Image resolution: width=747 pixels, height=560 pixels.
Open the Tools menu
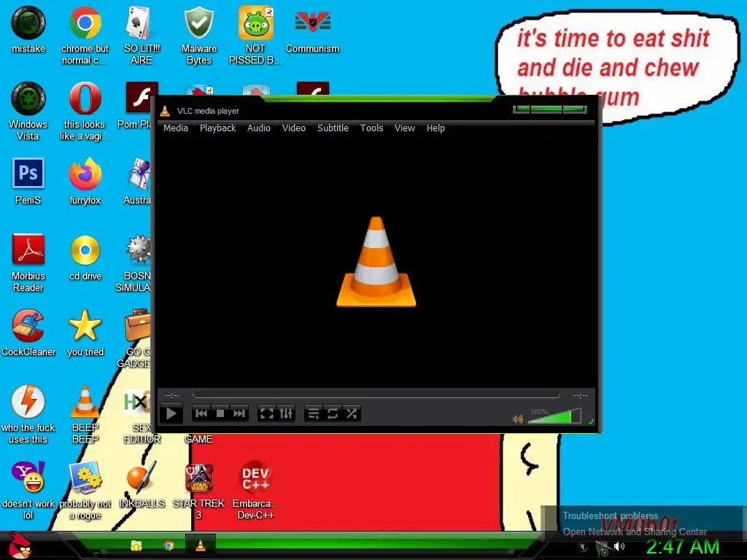point(371,128)
